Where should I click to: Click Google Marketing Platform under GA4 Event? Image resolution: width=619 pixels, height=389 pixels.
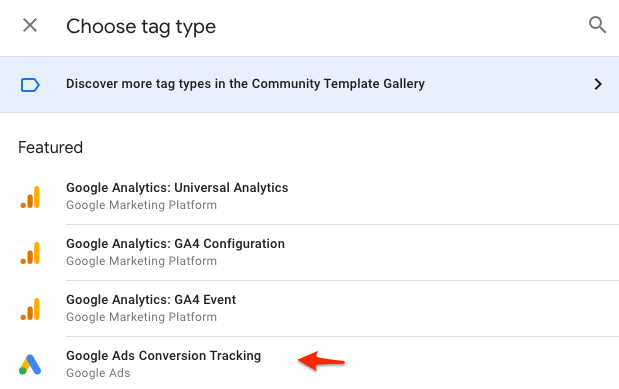(141, 317)
